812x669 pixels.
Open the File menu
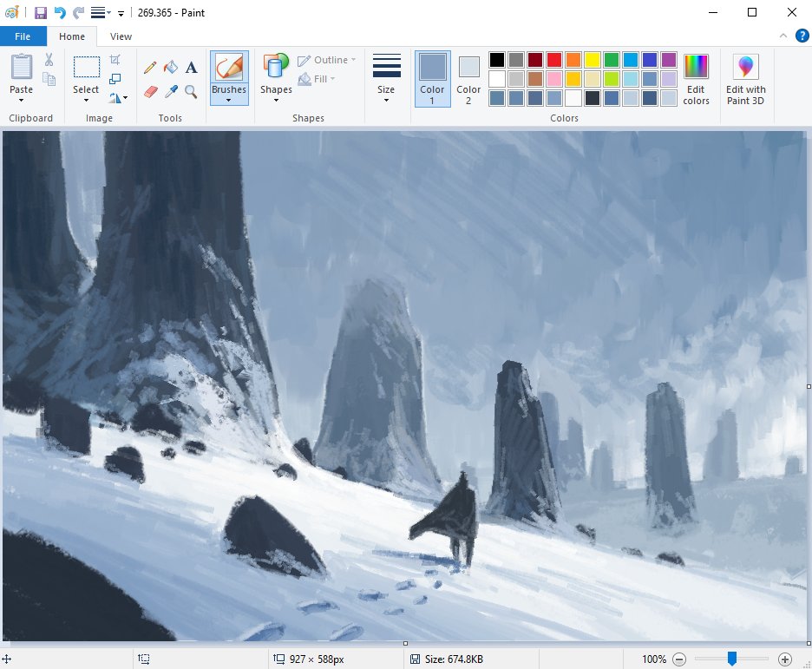point(23,36)
